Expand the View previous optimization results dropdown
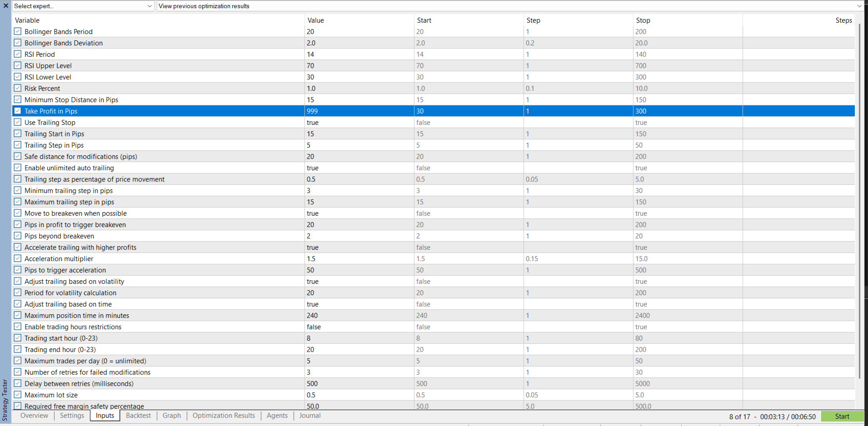The image size is (868, 426). click(510, 6)
